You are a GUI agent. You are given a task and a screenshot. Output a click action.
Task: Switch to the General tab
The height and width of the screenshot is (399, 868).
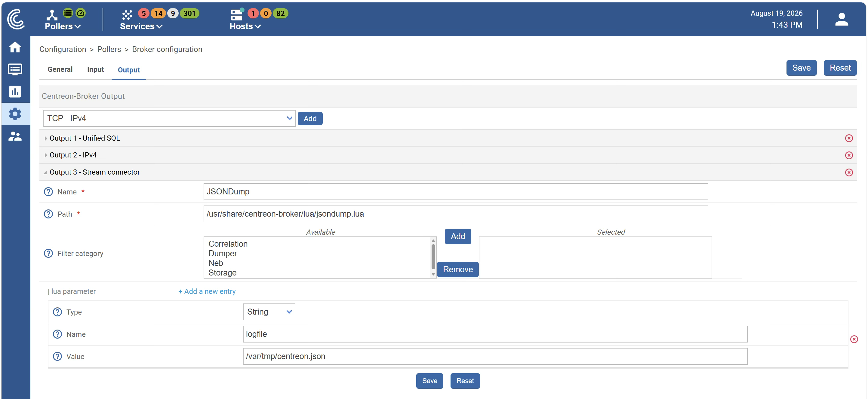[60, 69]
